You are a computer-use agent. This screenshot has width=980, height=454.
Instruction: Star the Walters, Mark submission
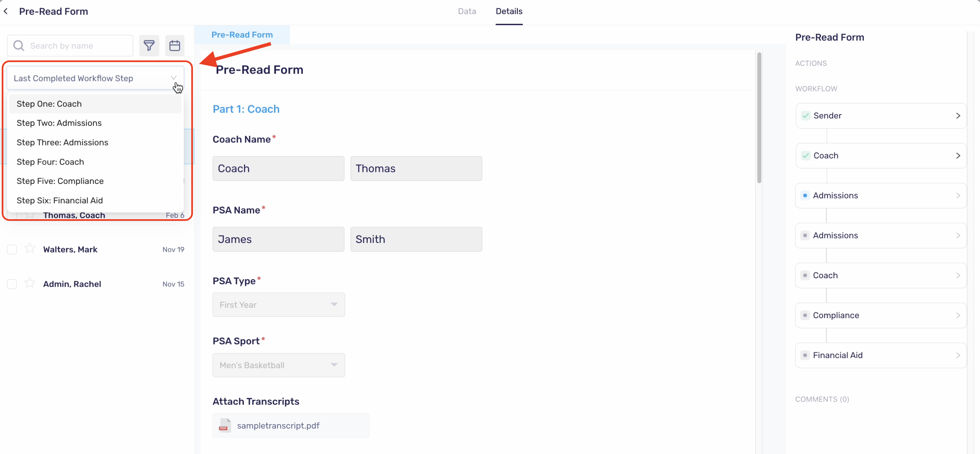[x=30, y=249]
